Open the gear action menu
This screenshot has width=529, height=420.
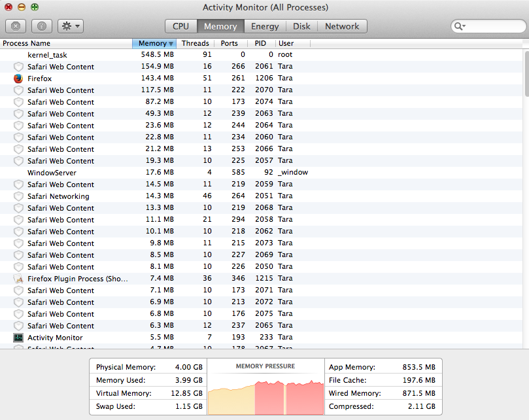click(x=71, y=26)
